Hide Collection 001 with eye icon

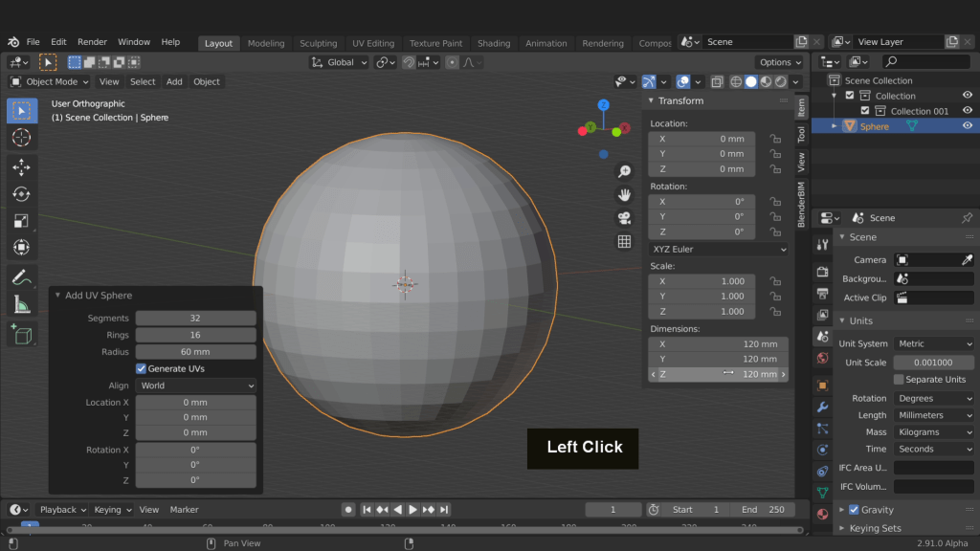coord(967,111)
